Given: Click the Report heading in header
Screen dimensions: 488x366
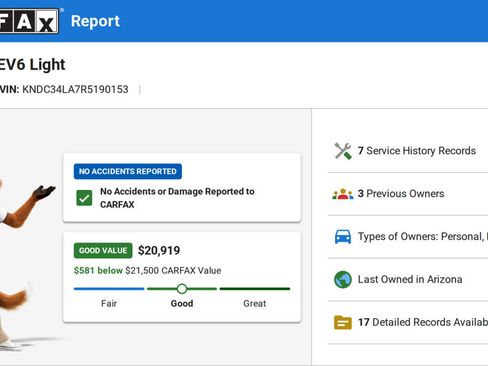Looking at the screenshot, I should click(x=95, y=21).
